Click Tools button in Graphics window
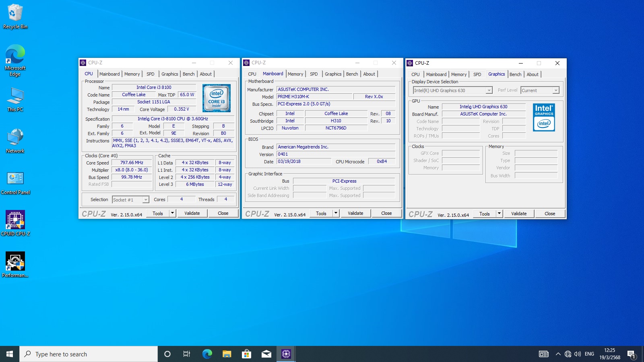644x362 pixels. pyautogui.click(x=485, y=214)
